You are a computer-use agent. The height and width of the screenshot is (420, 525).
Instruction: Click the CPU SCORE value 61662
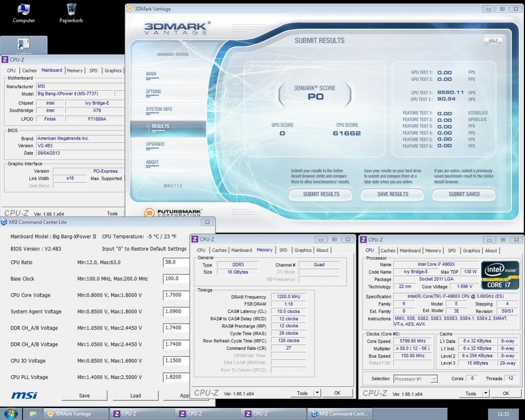[x=347, y=133]
